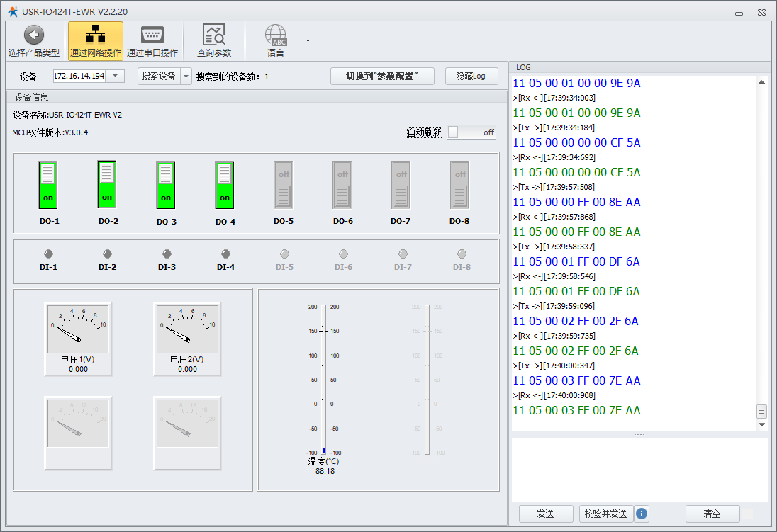Turn off the DO-2 switch
The image size is (777, 532).
pos(107,184)
